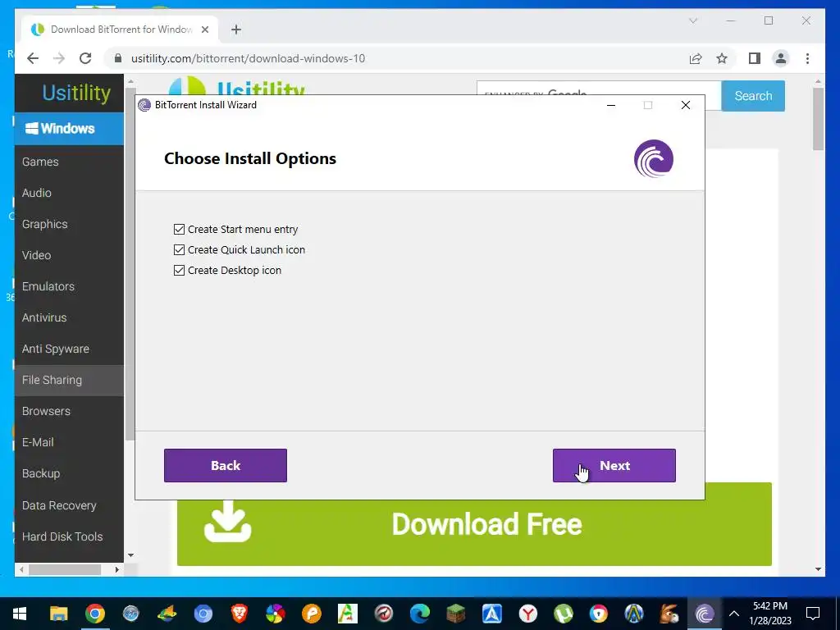Click the BitTorrent logo in the wizard header

point(654,158)
